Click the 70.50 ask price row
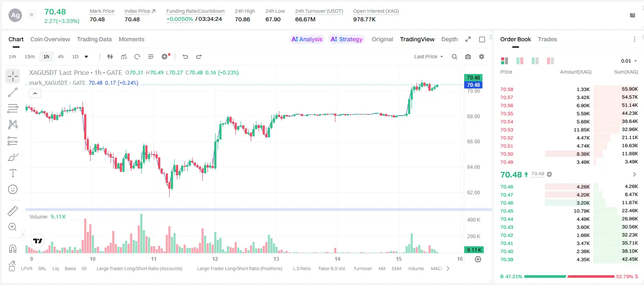The image size is (644, 285). (x=569, y=154)
